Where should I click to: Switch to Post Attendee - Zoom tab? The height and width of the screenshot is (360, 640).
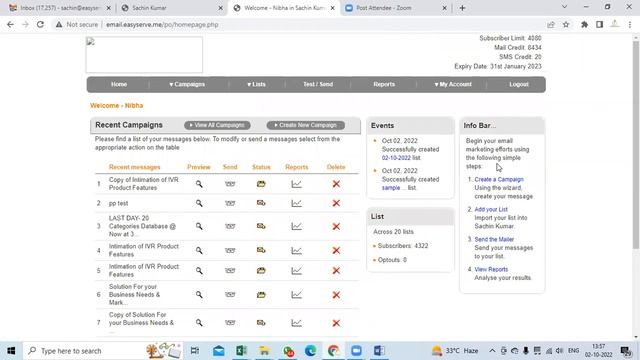pyautogui.click(x=395, y=8)
